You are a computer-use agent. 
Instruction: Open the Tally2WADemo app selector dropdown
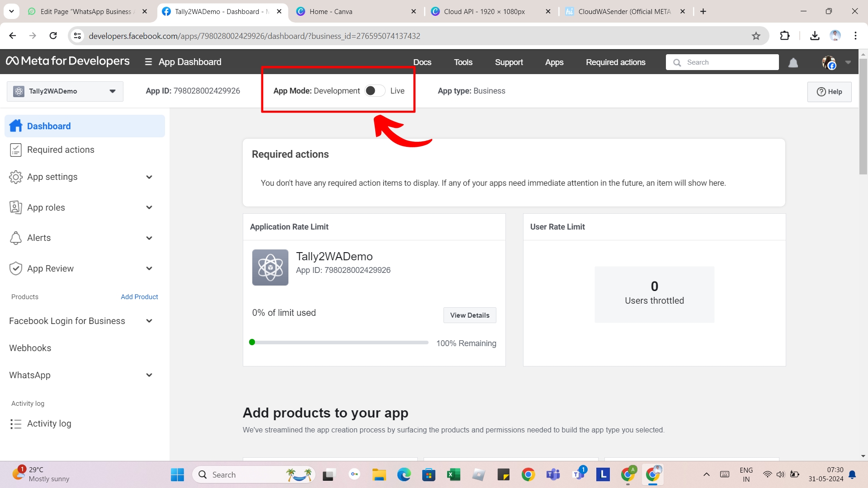pos(65,91)
